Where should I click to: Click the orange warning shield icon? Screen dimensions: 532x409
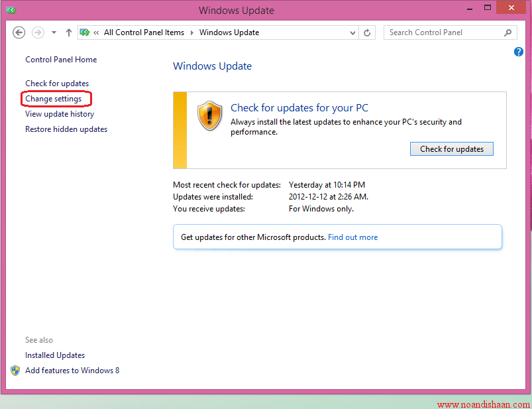(x=209, y=115)
